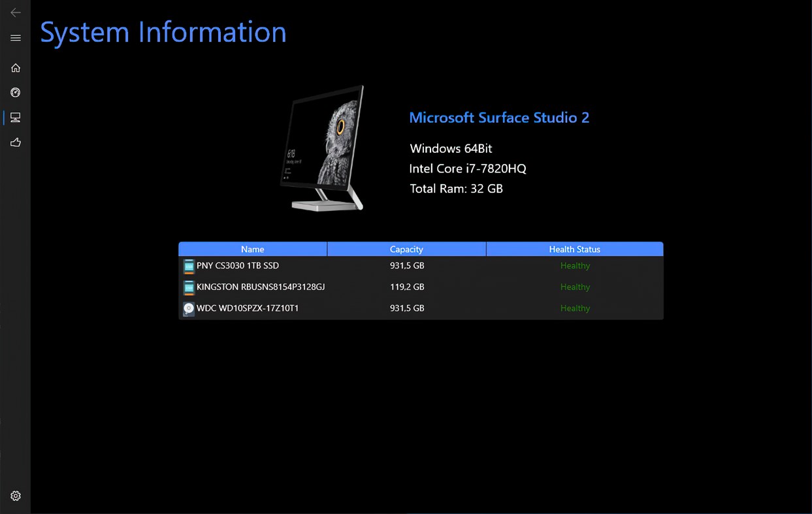Viewport: 812px width, 514px height.
Task: Sort by the Capacity column header
Action: coord(406,249)
